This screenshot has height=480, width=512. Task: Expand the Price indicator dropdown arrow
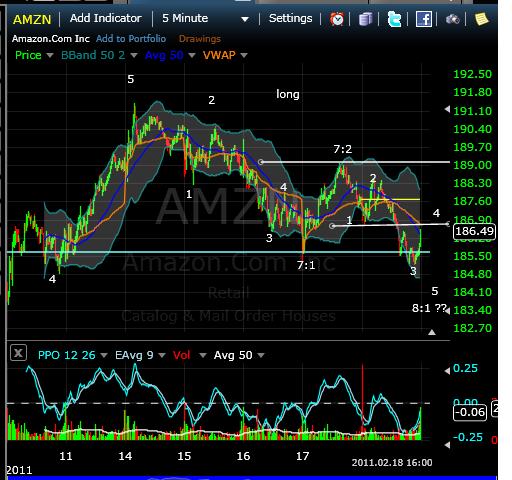50,55
